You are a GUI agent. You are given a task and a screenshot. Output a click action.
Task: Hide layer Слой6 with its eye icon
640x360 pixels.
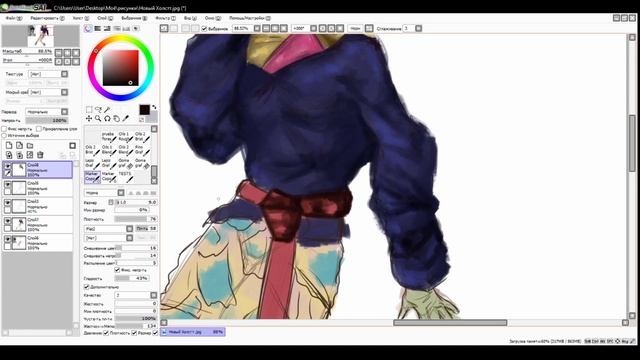pos(8,239)
